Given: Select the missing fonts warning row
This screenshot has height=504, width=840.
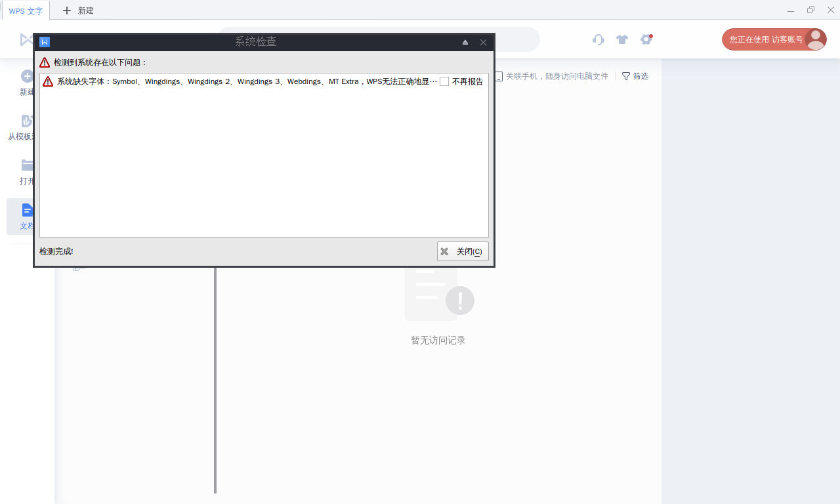Looking at the screenshot, I should pyautogui.click(x=264, y=81).
